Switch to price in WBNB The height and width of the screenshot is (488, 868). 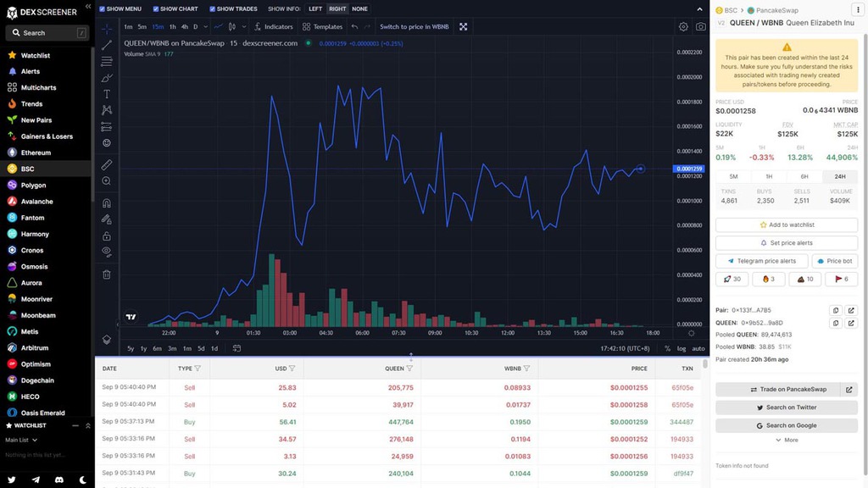click(414, 26)
